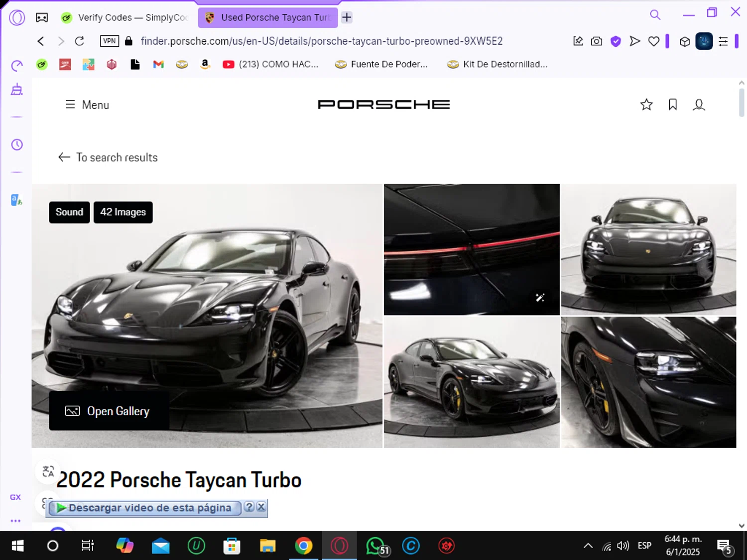
Task: Add page to bookmarks with the heart icon
Action: (x=654, y=41)
